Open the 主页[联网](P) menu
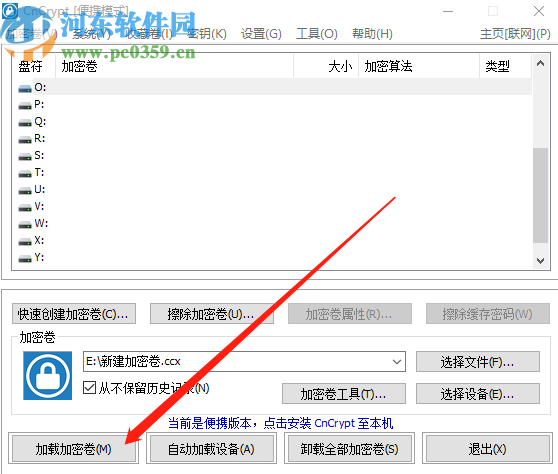Viewport: 558px width, 474px height. click(515, 34)
